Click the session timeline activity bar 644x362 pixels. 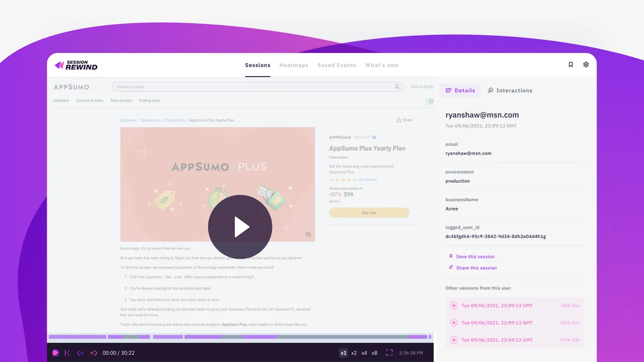pyautogui.click(x=240, y=337)
